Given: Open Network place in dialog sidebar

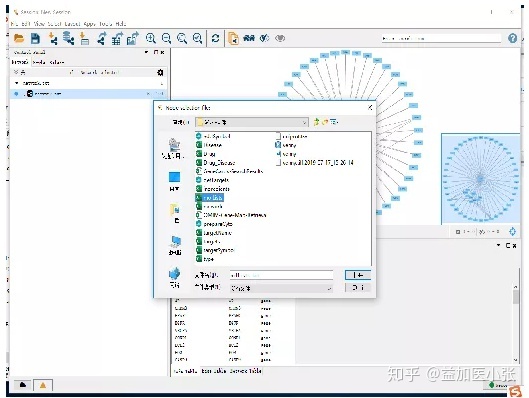Looking at the screenshot, I should coord(174,278).
